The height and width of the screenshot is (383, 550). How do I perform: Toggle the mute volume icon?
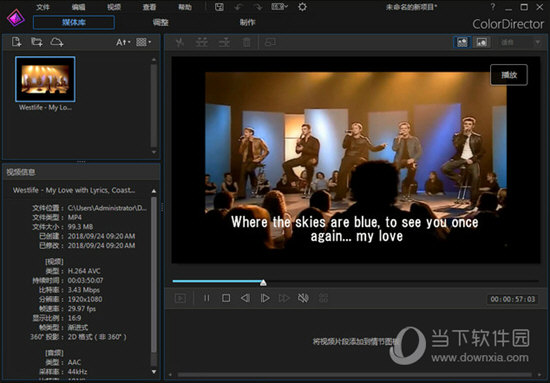click(303, 298)
